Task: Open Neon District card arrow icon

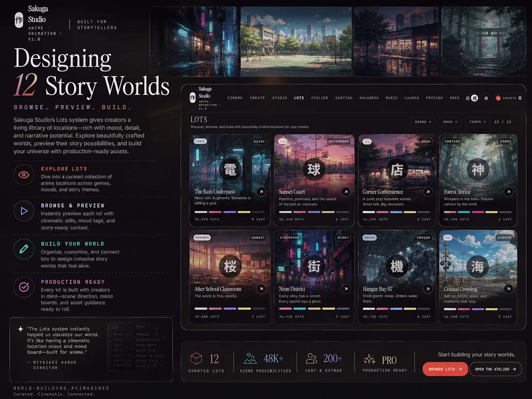Action: pos(346,289)
